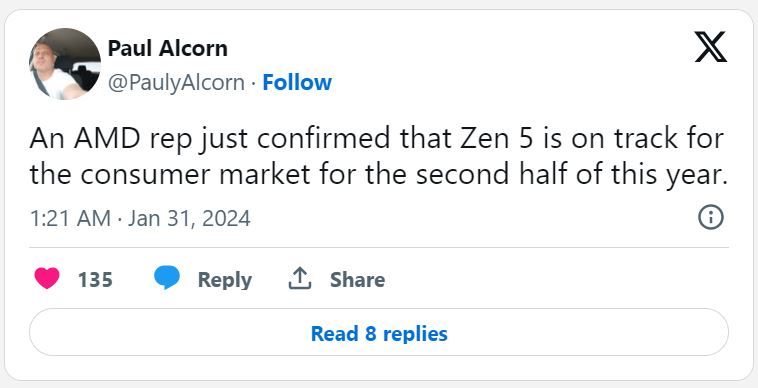Click the Jan 31, 2024 date
Viewport: 758px width, 388px height.
[x=189, y=218]
